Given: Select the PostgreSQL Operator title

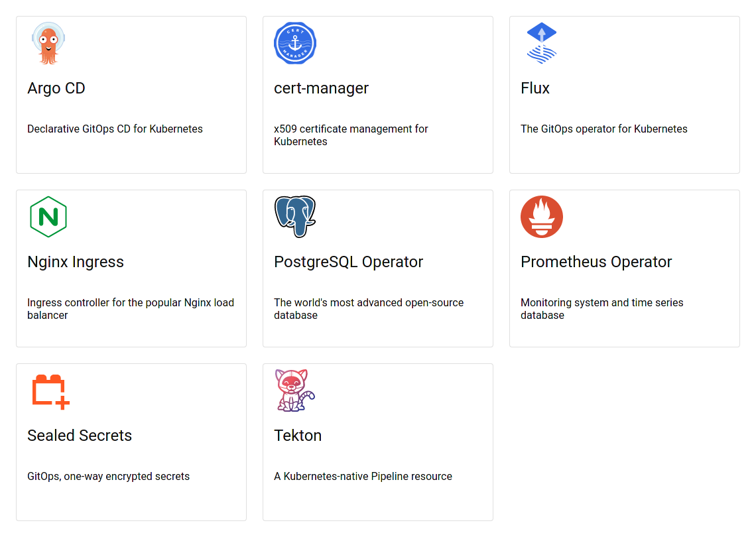Looking at the screenshot, I should point(348,262).
